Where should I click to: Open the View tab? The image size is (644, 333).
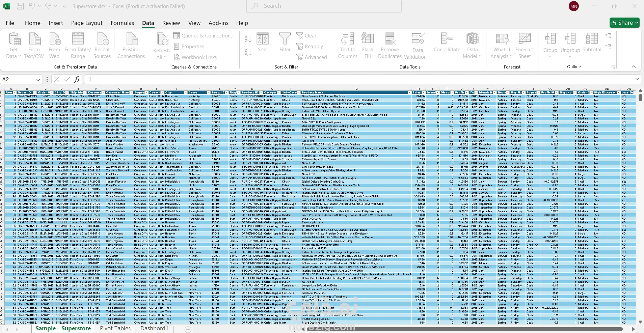point(194,23)
